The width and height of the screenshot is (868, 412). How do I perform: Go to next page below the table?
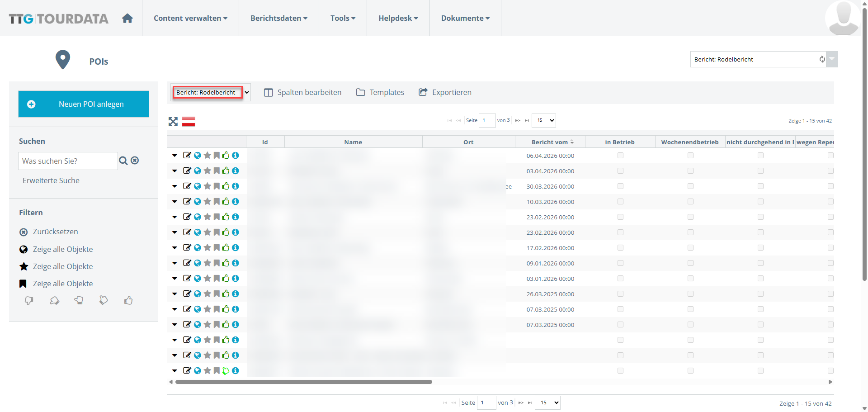click(521, 403)
